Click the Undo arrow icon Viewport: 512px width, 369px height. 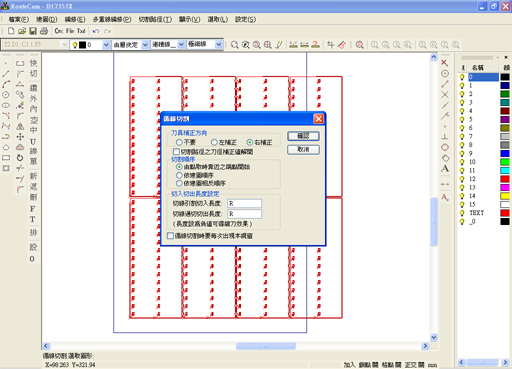point(96,31)
